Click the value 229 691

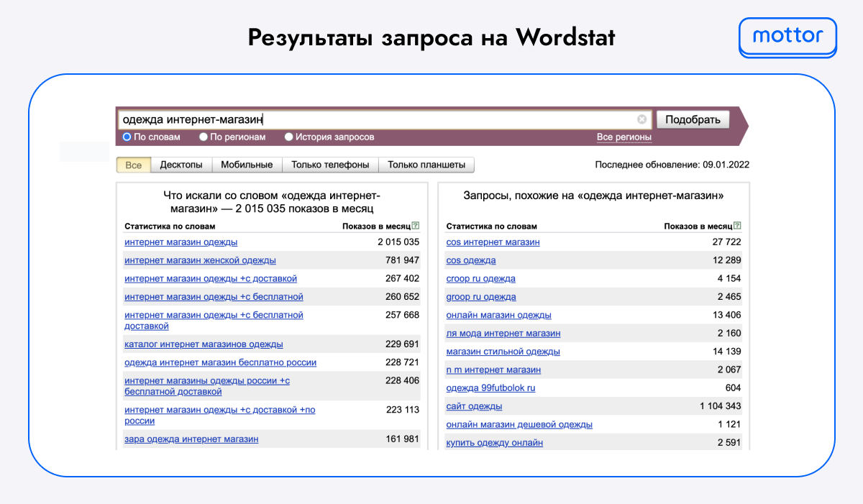tap(402, 344)
